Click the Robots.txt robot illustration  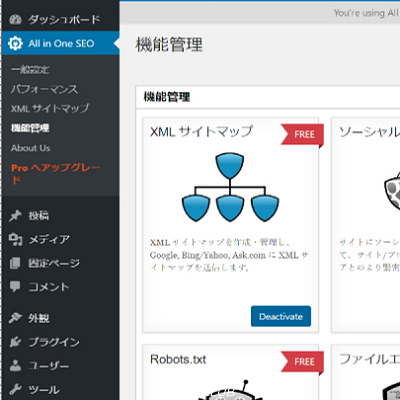(x=230, y=390)
